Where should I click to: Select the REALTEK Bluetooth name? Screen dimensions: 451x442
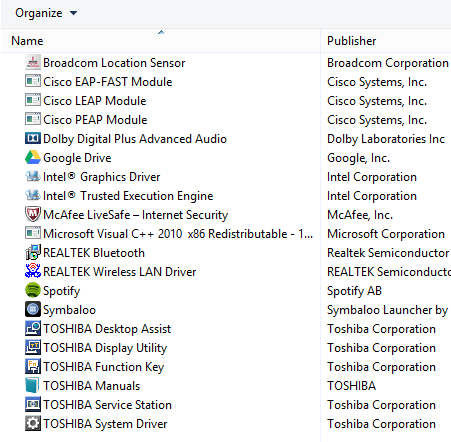pos(94,253)
